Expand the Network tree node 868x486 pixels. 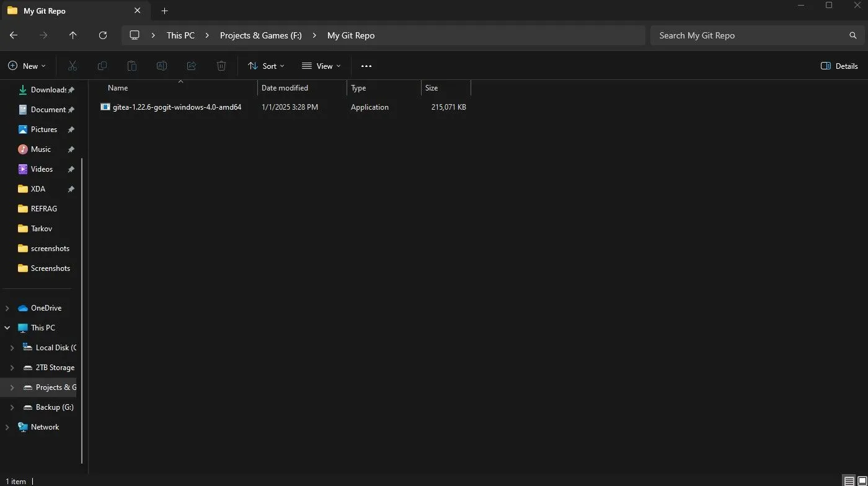pos(7,427)
